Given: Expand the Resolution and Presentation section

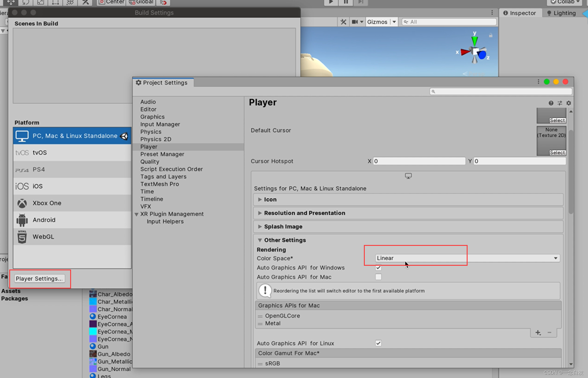Looking at the screenshot, I should (x=304, y=213).
